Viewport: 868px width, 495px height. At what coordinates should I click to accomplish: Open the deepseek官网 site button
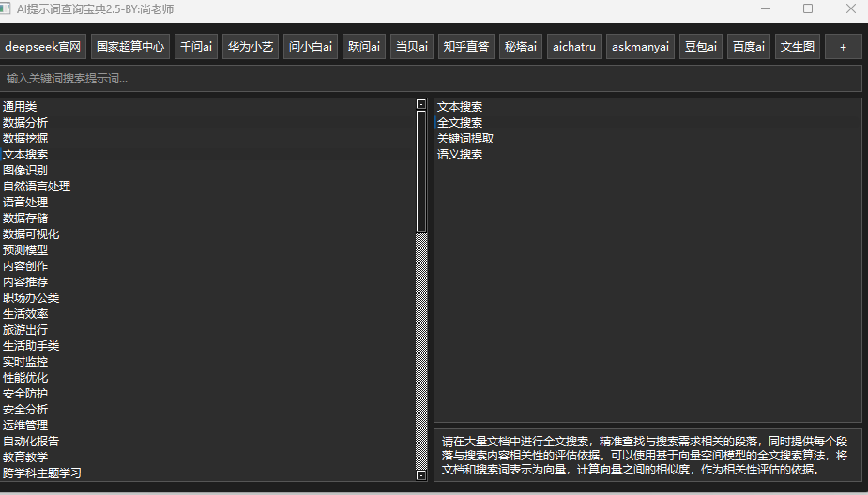[x=42, y=47]
